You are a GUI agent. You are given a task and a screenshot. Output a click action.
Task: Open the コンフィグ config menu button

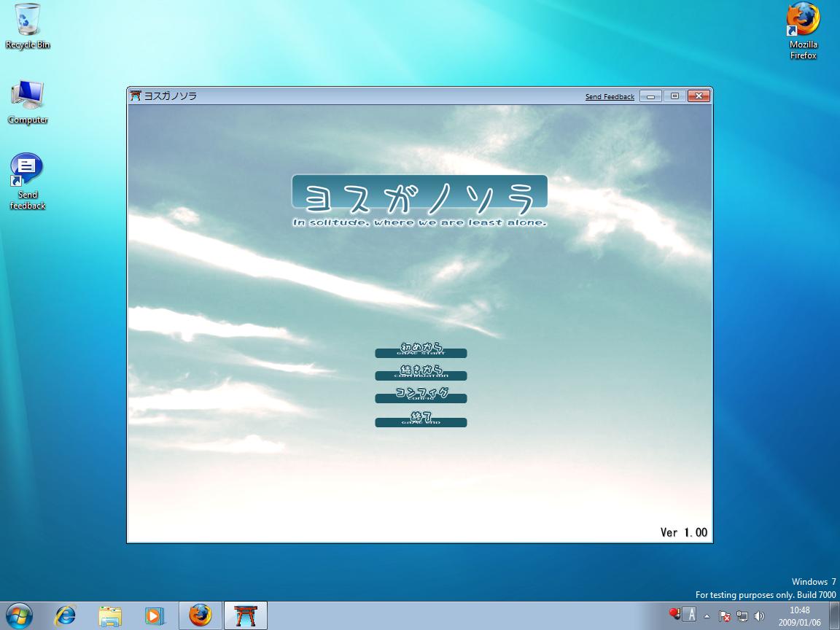click(x=421, y=395)
